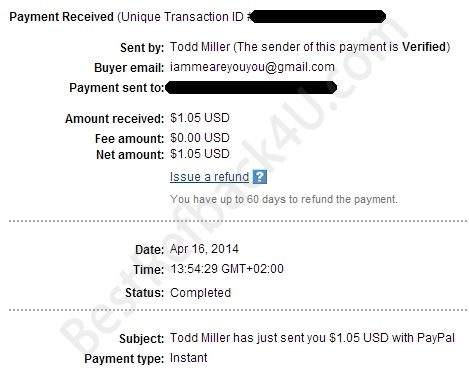Click the Instant payment type value
Image resolution: width=469 pixels, height=376 pixels.
tap(188, 358)
